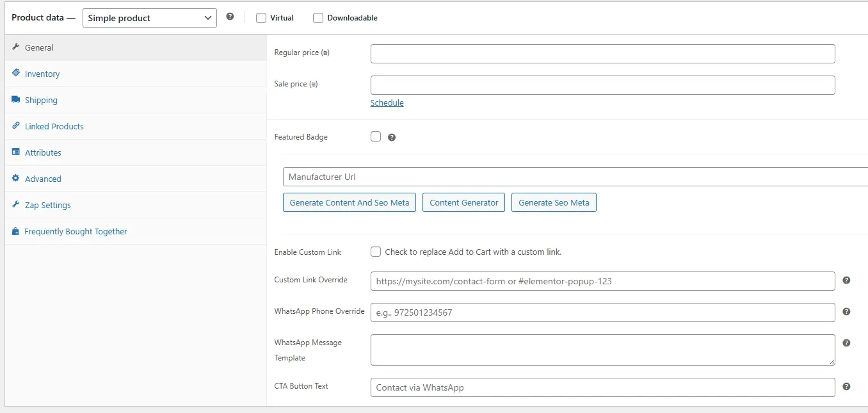Open the Simple product type dropdown

click(x=150, y=18)
